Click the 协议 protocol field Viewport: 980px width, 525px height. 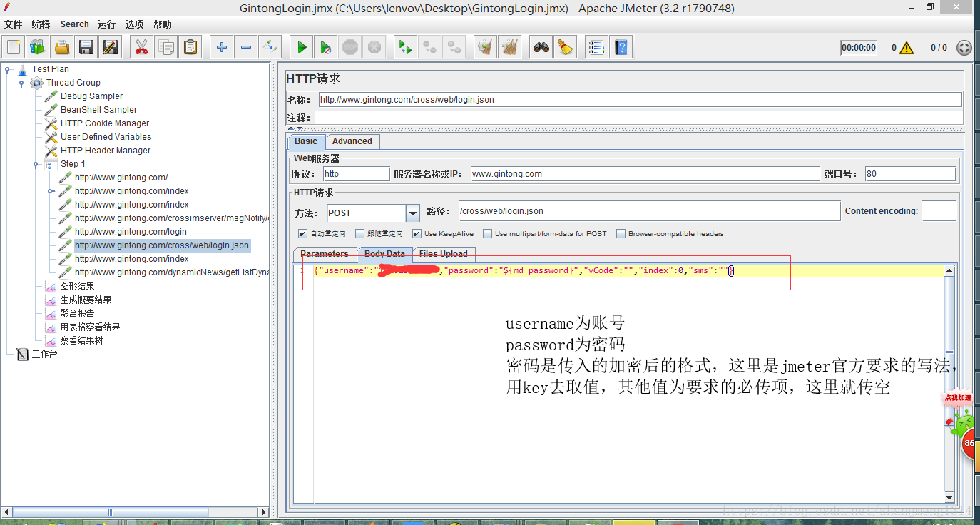point(356,174)
